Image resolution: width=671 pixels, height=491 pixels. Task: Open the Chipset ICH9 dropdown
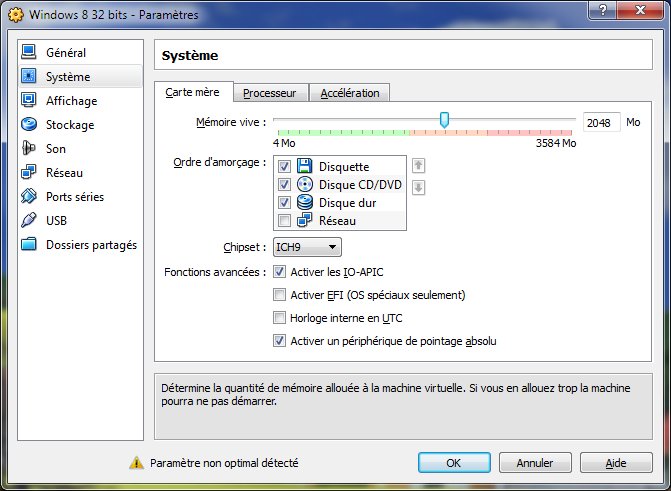click(307, 247)
